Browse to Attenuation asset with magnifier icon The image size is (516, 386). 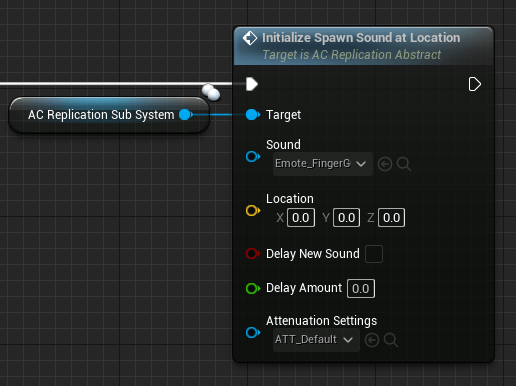click(x=391, y=340)
